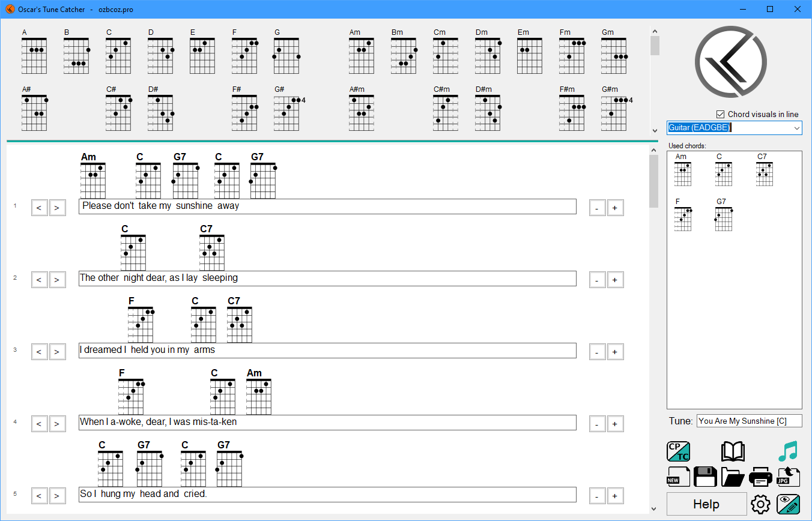Pick the A# chord from palette
812x521 pixels.
35,108
